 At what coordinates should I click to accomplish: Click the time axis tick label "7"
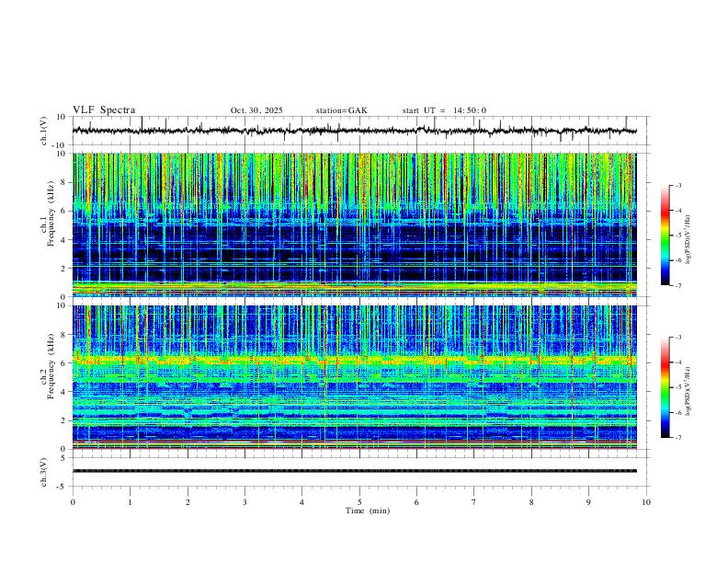tap(474, 502)
